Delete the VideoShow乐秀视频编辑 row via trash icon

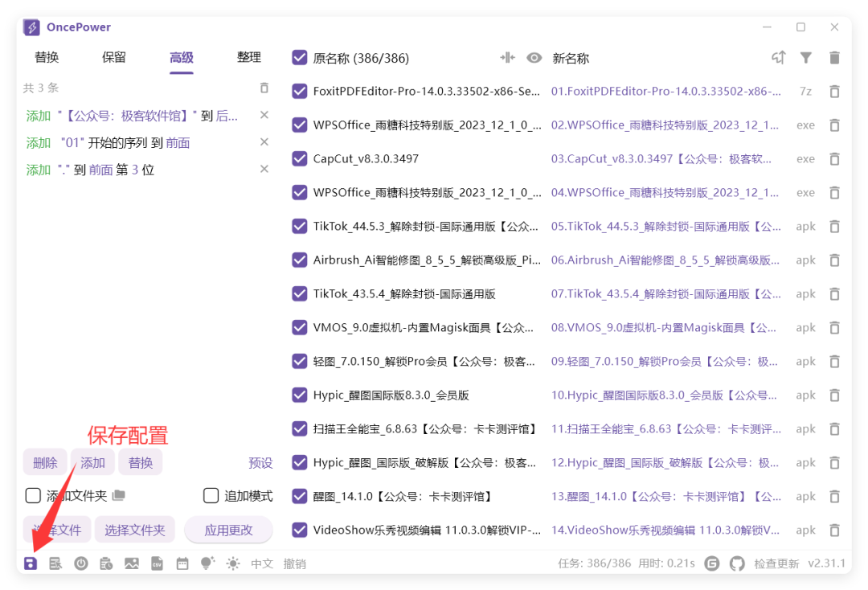point(835,531)
